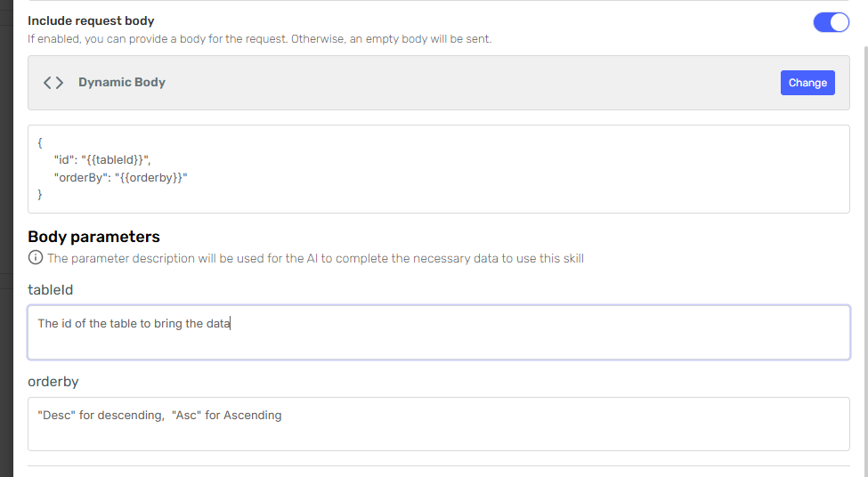Click the tableId parameter label
Viewport: 868px width, 477px height.
pos(51,289)
